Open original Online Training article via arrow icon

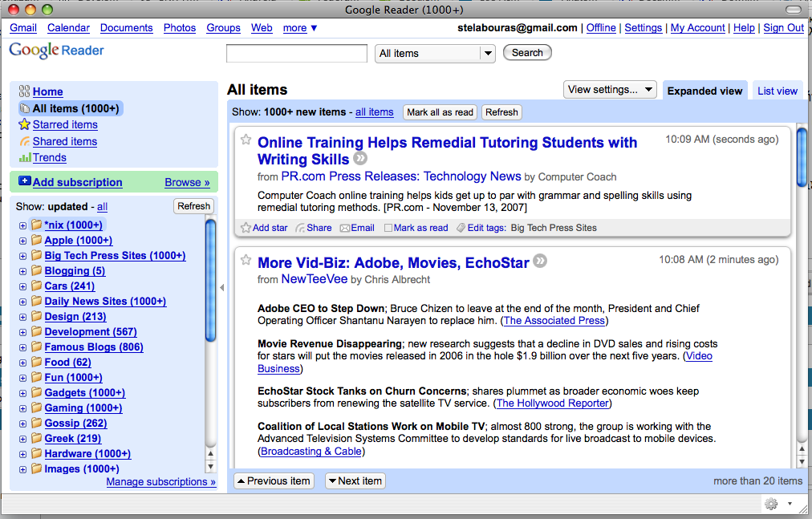360,158
